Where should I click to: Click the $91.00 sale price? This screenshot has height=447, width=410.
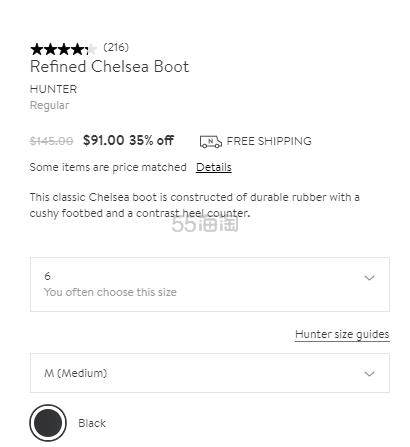[104, 140]
